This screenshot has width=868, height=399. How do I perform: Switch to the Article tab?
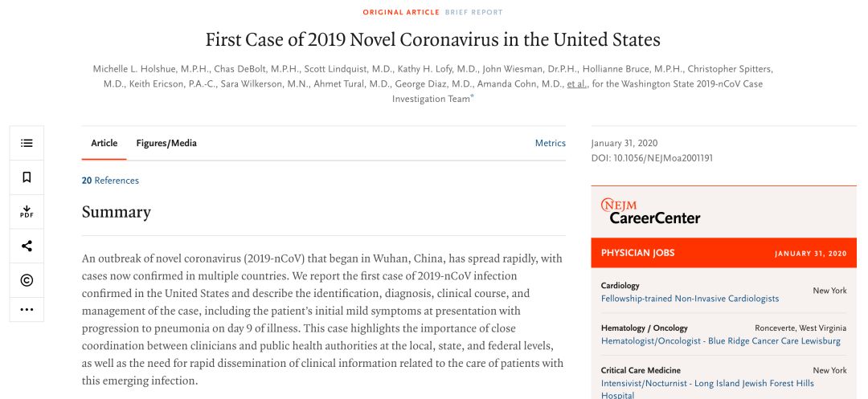[x=104, y=143]
